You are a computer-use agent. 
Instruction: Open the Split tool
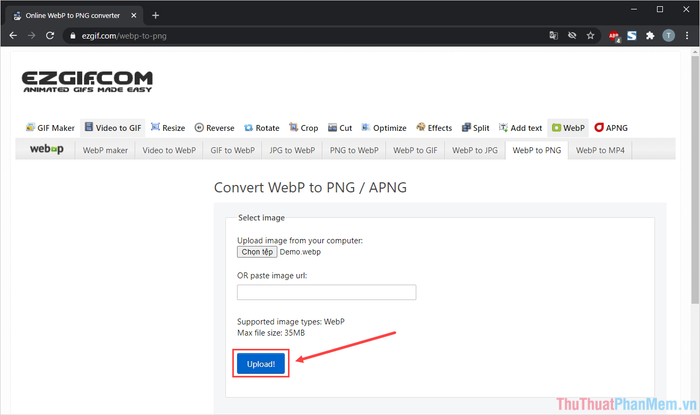475,128
